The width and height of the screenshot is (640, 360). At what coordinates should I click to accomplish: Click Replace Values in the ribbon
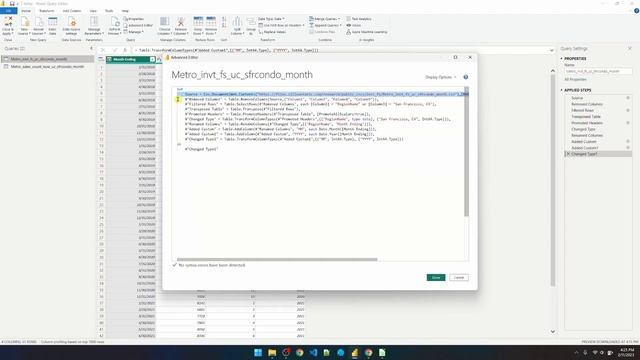click(x=272, y=32)
